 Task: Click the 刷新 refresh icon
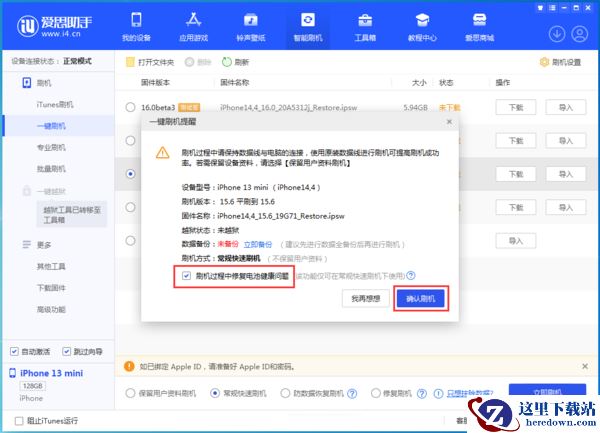pyautogui.click(x=227, y=62)
